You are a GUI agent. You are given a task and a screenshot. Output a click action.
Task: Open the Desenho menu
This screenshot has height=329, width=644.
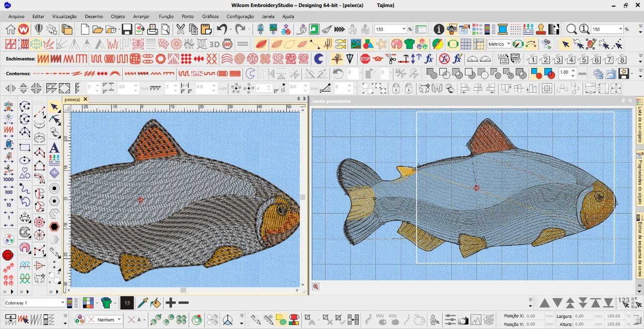[94, 17]
